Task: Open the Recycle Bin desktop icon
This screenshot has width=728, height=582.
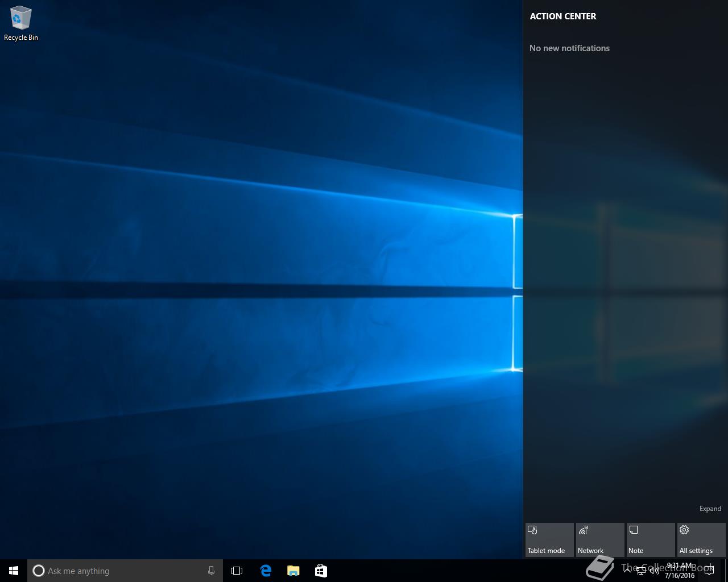Action: (x=21, y=24)
